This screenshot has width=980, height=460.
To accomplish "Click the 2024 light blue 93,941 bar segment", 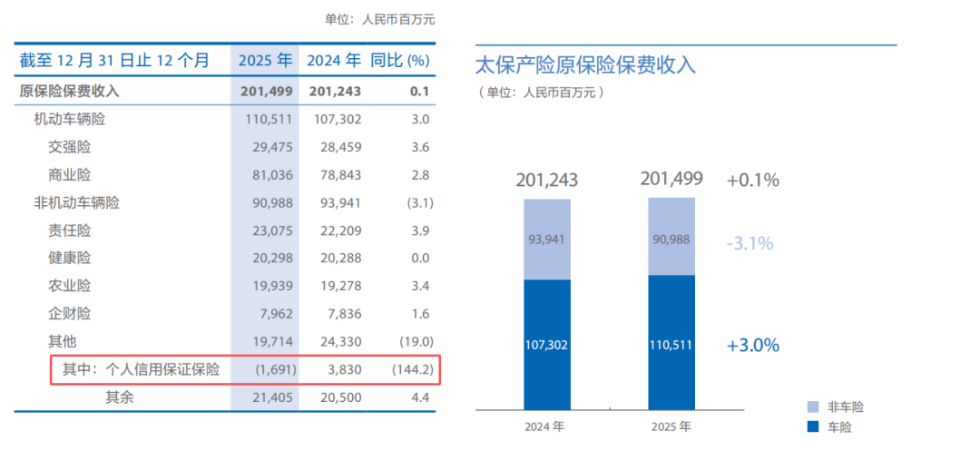I will tap(547, 240).
